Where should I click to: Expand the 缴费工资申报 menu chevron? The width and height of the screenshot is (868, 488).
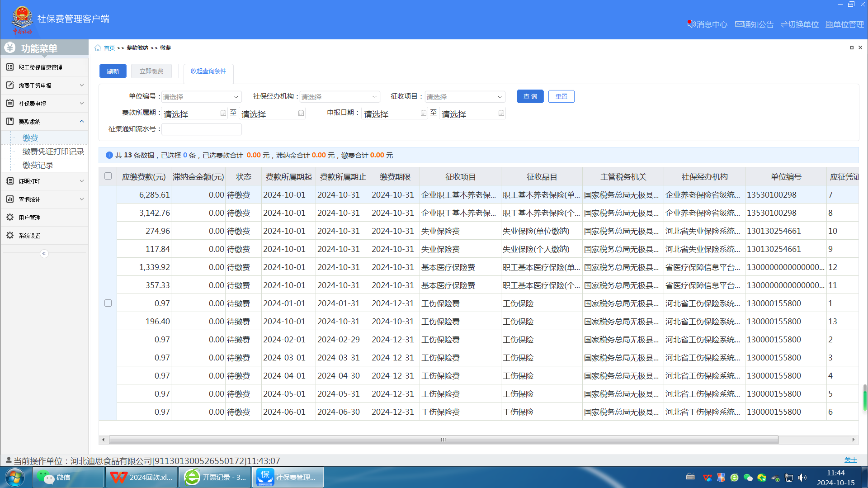(82, 85)
